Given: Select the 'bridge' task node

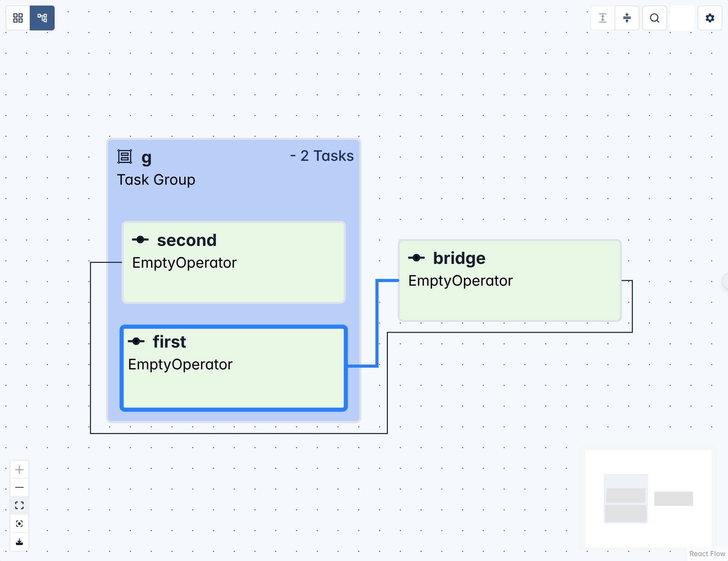Looking at the screenshot, I should 510,280.
